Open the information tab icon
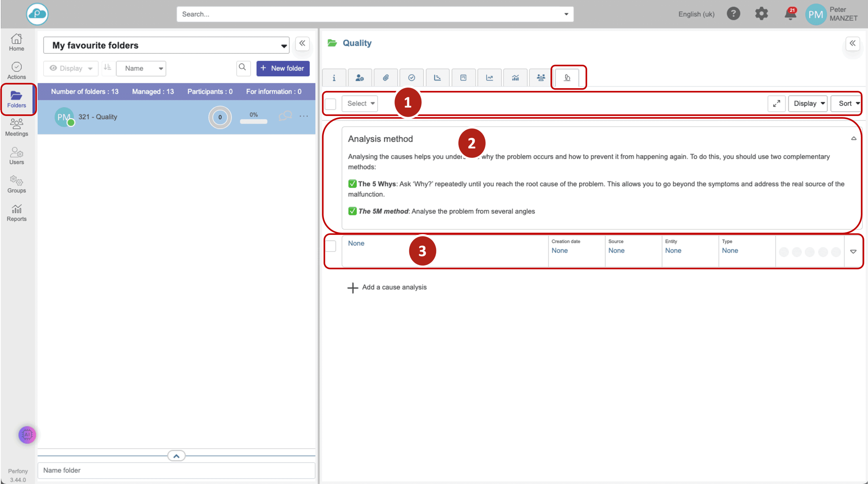 334,78
